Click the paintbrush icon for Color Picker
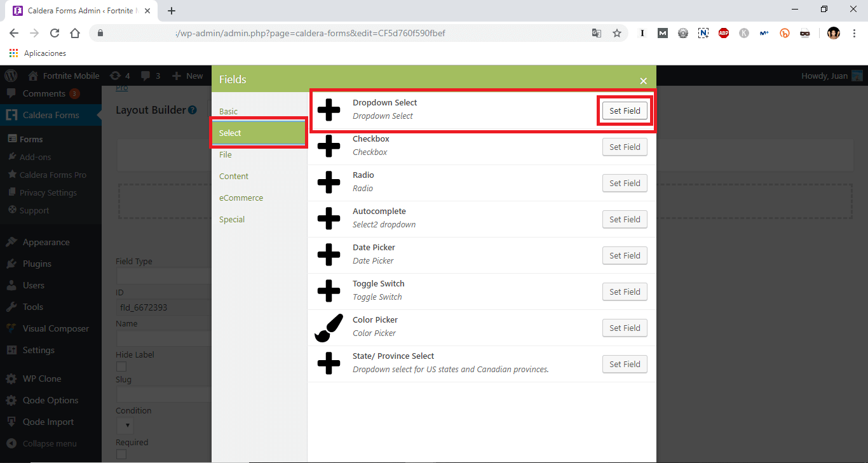Image resolution: width=868 pixels, height=463 pixels. [x=329, y=328]
